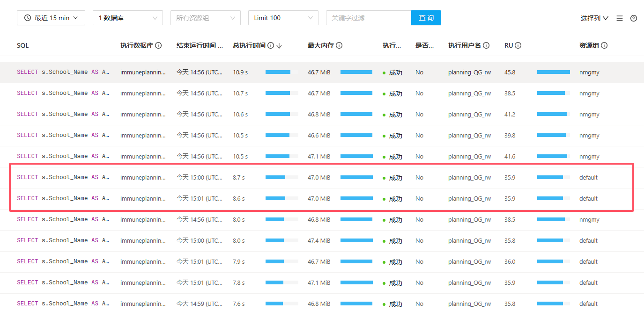This screenshot has height=311, width=644.
Task: Click the info icon beside 资源组 header
Action: coord(604,46)
